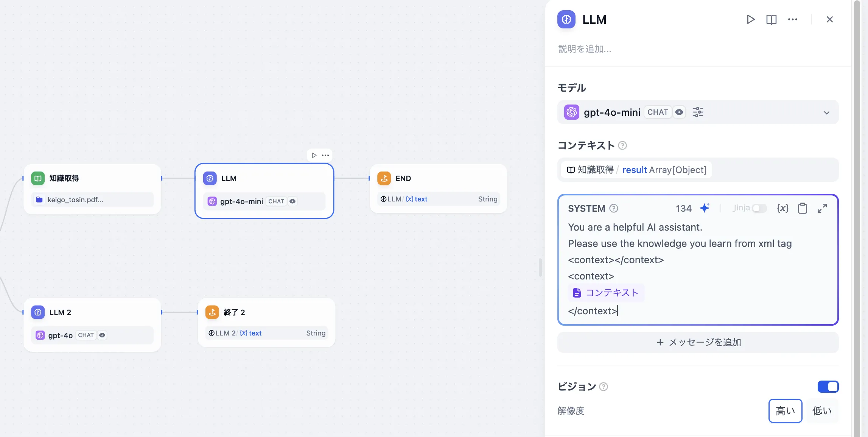Select 高い resolution option
868x437 pixels.
click(x=785, y=411)
